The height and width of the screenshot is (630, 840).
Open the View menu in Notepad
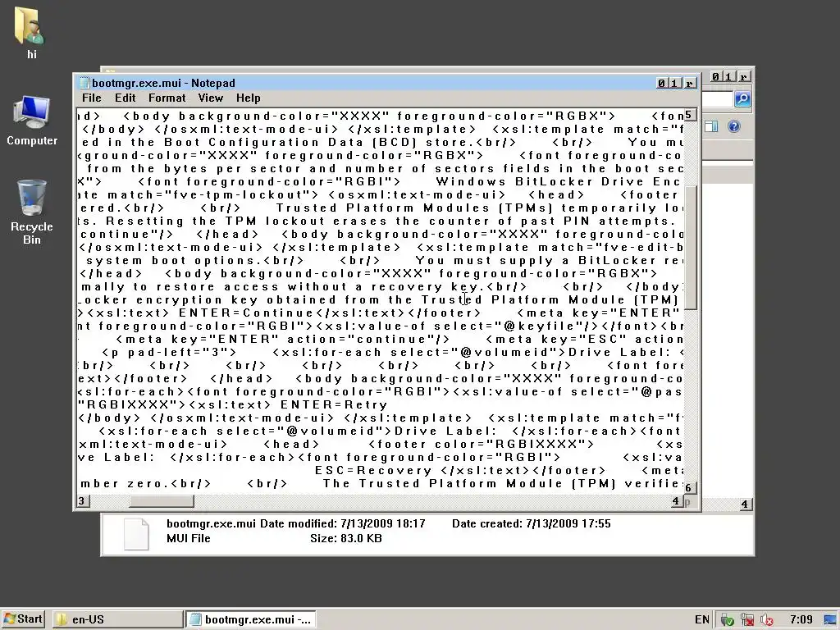(211, 98)
